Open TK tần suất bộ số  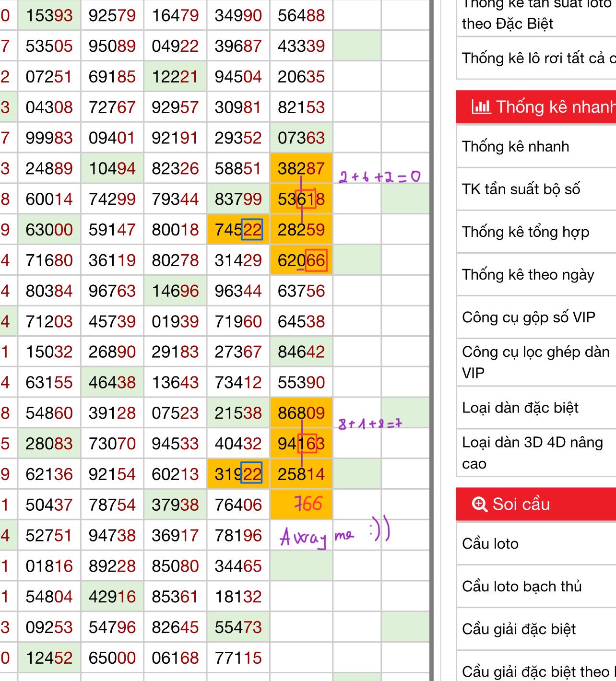tap(521, 189)
